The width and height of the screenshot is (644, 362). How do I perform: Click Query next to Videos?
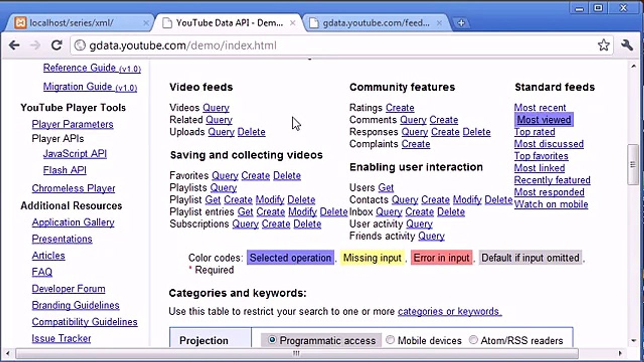(x=216, y=108)
